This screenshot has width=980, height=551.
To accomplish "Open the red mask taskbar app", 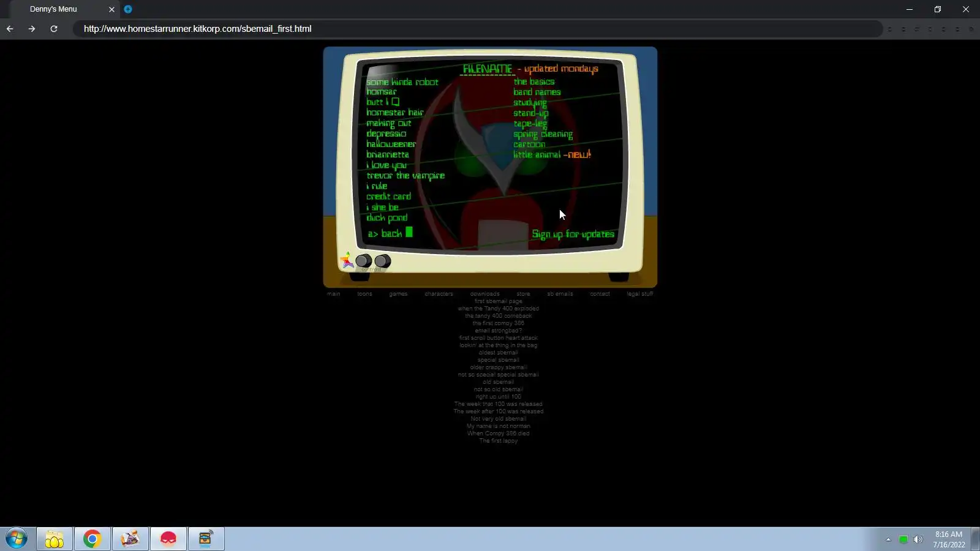I will point(168,539).
